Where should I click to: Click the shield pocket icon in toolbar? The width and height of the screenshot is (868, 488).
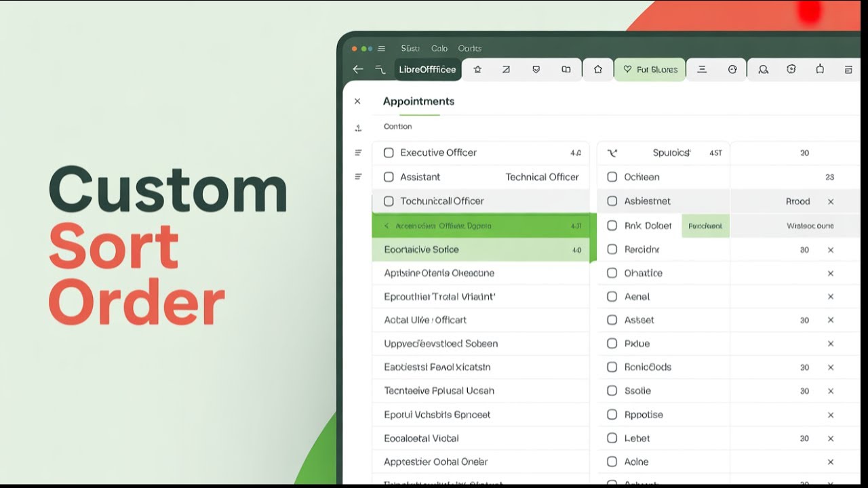[536, 69]
